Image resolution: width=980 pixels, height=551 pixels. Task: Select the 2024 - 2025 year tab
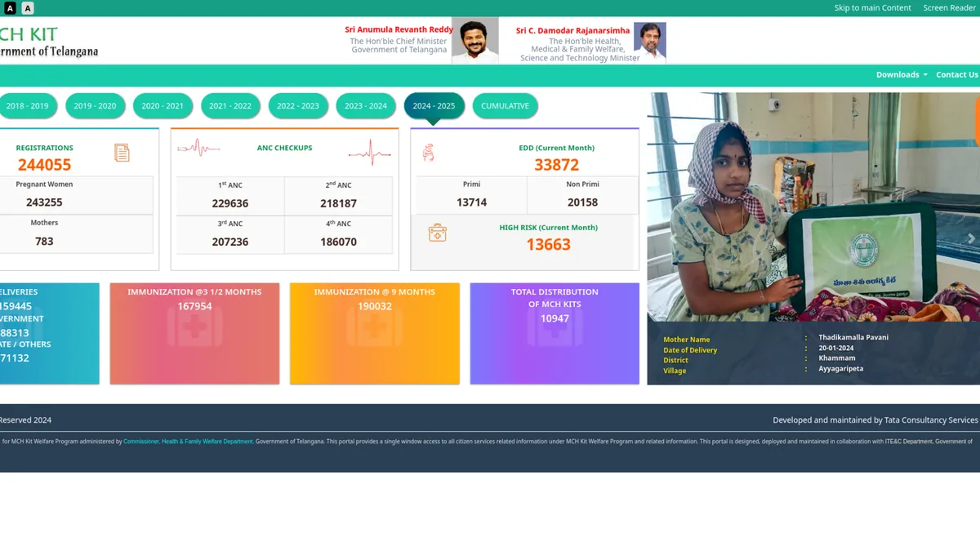tap(434, 106)
